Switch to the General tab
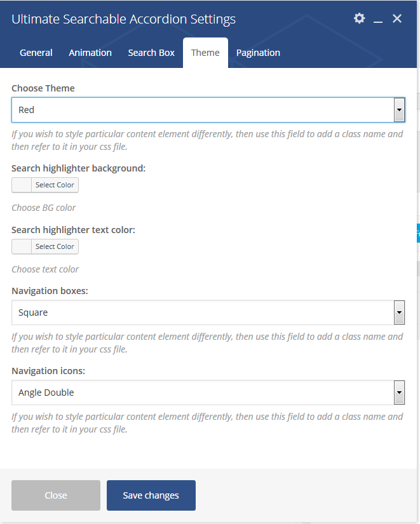The height and width of the screenshot is (524, 420). (36, 53)
